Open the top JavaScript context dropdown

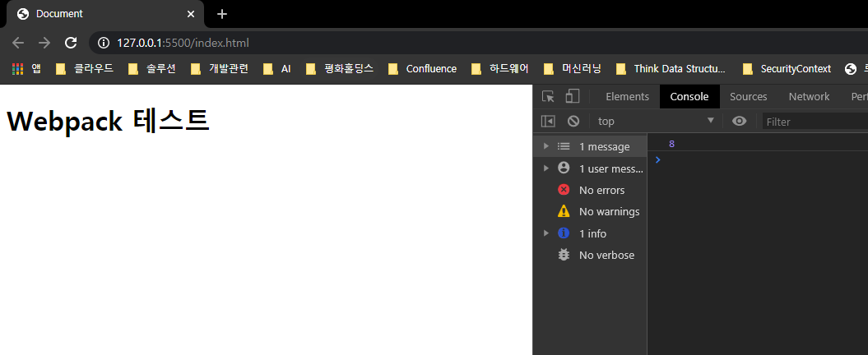tap(656, 121)
